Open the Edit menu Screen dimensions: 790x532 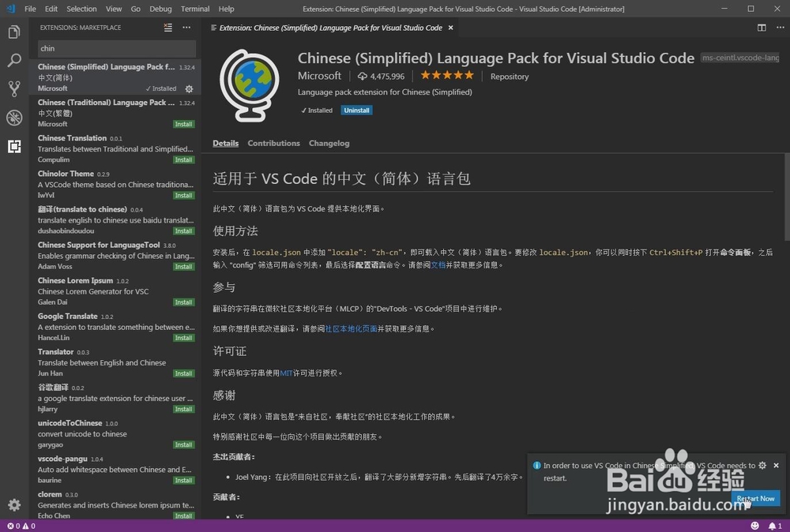[x=51, y=9]
